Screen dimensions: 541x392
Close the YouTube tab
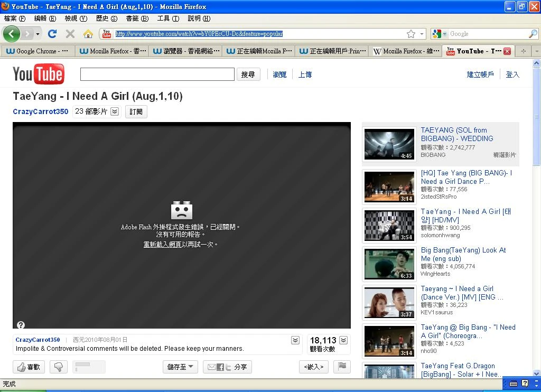[x=507, y=51]
